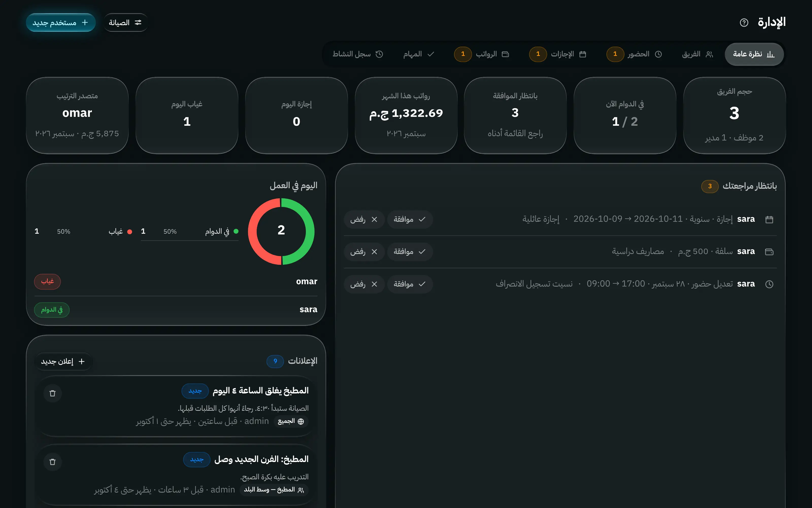Click the مستخدم جديد new user button
The width and height of the screenshot is (812, 508).
[x=61, y=23]
